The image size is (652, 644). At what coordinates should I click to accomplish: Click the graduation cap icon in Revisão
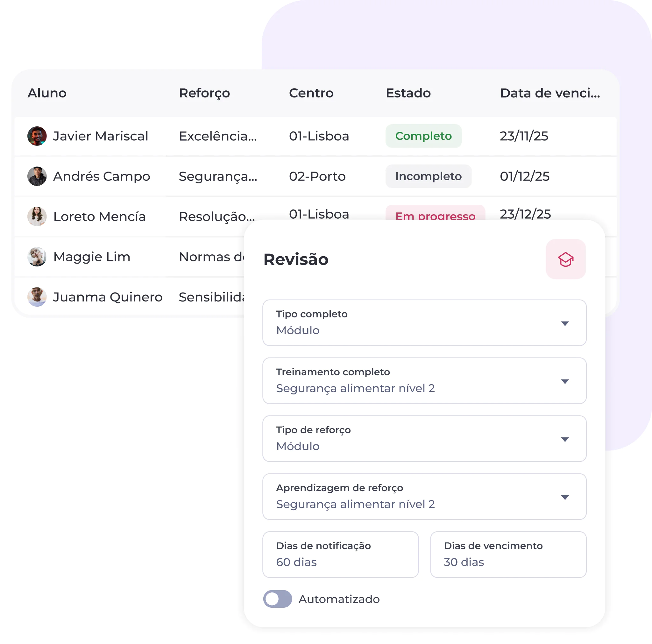tap(566, 259)
